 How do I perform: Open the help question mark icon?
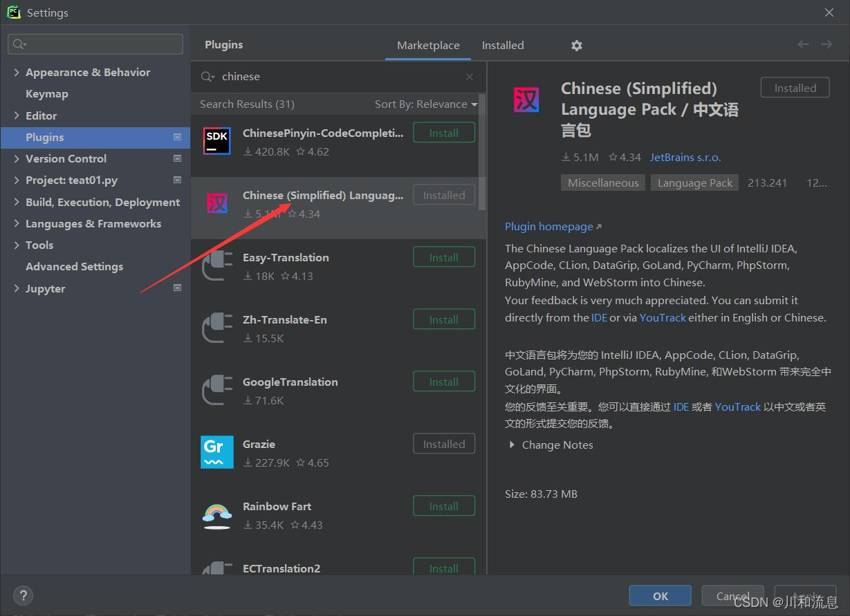point(24,595)
